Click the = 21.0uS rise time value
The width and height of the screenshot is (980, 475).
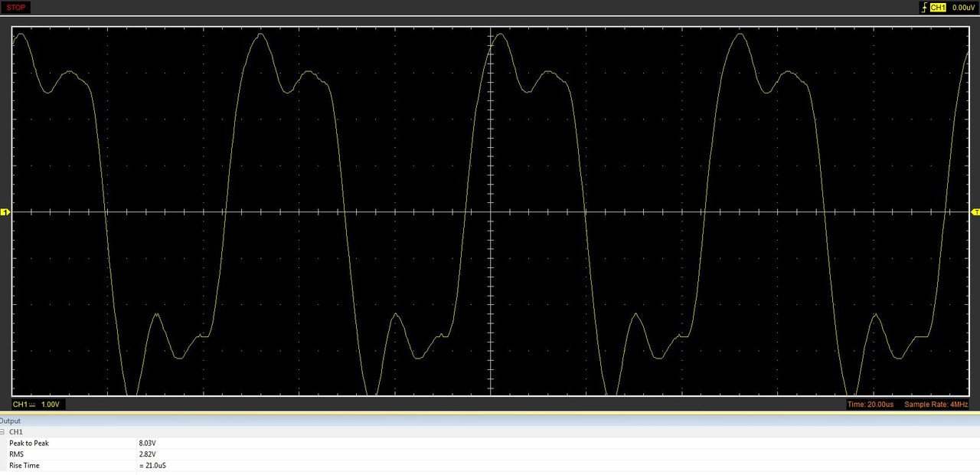(153, 466)
